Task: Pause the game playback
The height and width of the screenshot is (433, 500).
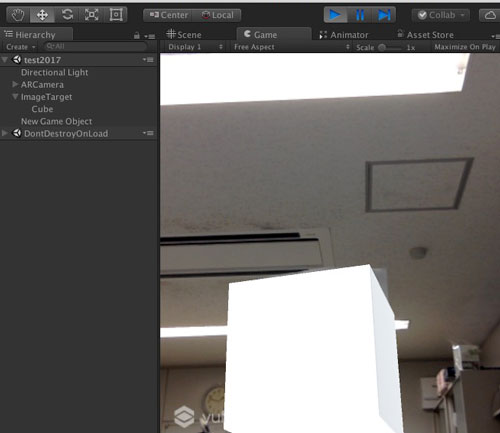Action: pos(360,15)
